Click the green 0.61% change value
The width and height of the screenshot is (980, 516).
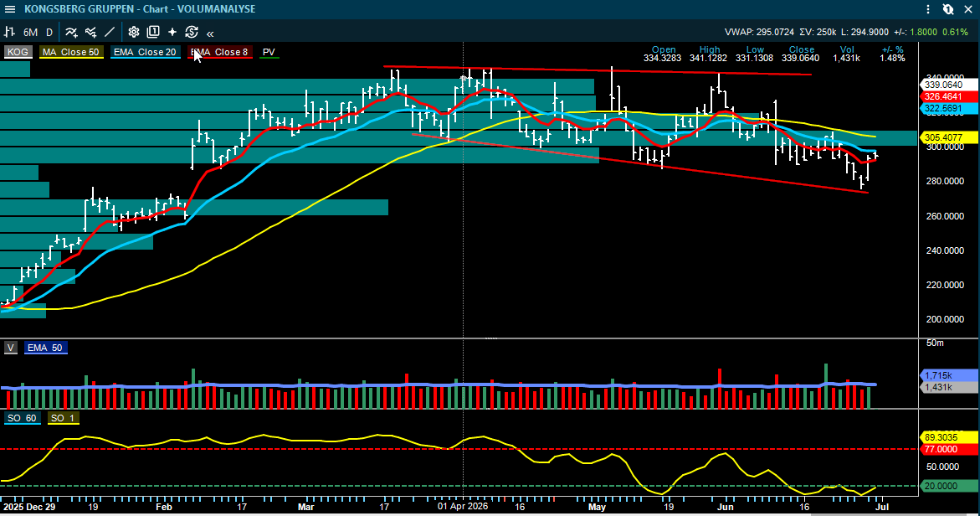click(x=955, y=32)
